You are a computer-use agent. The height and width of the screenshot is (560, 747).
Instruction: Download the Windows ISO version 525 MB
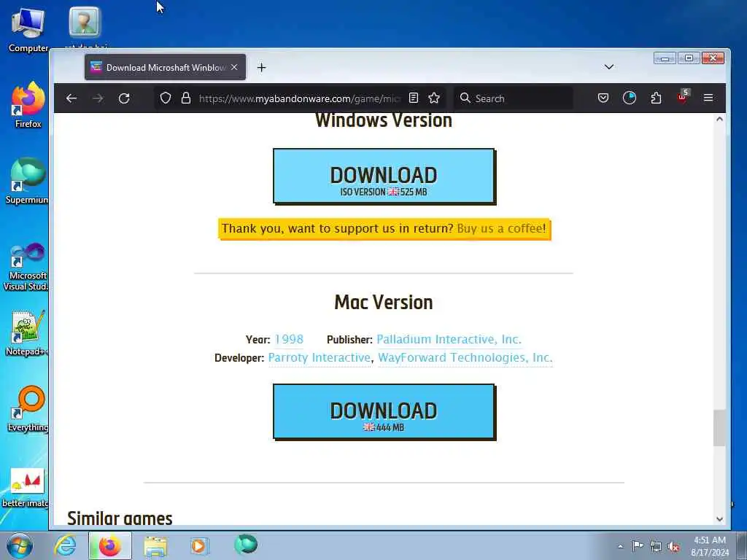[384, 176]
